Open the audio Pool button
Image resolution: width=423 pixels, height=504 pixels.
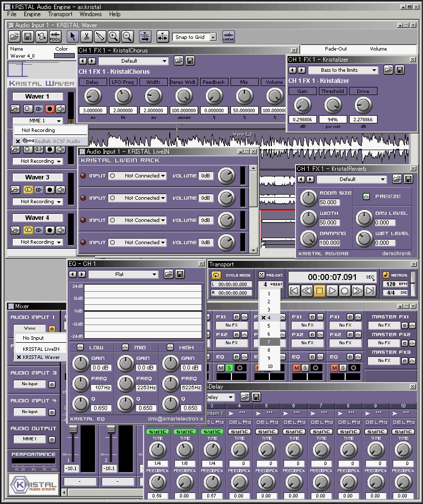click(x=55, y=36)
